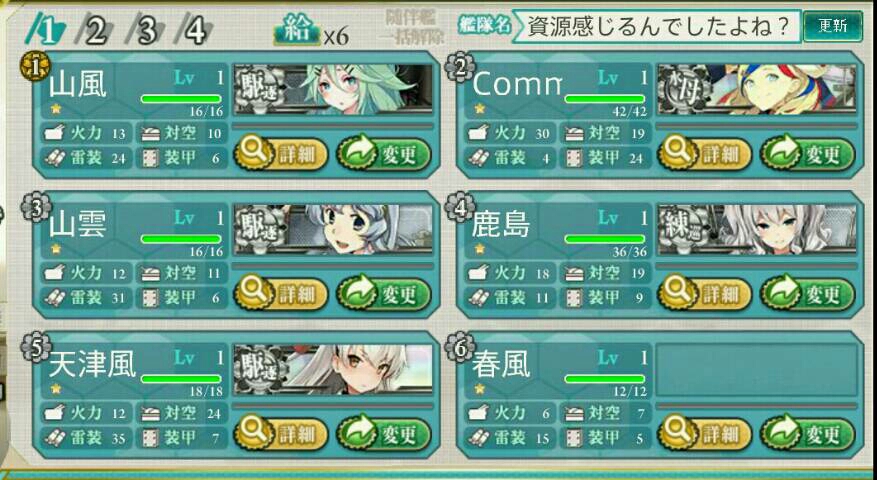Click 変更 to change 鹿島
Image resolution: width=877 pixels, height=480 pixels.
coord(808,294)
